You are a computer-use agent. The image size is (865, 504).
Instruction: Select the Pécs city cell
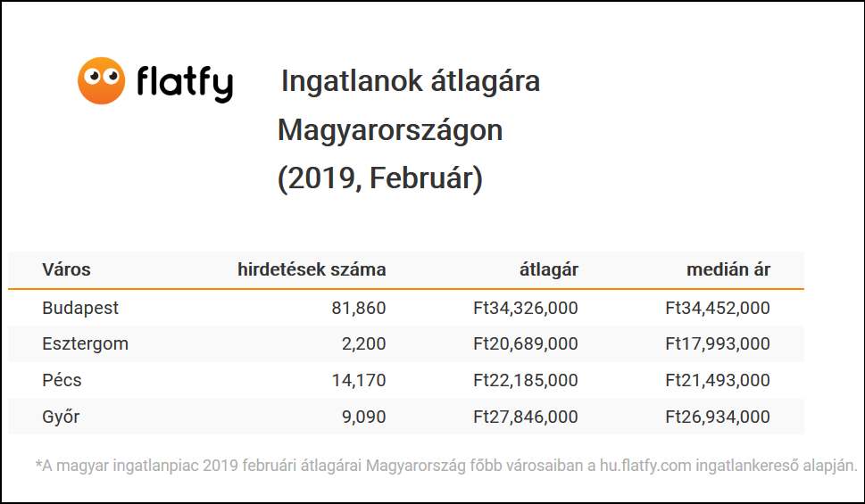62,380
